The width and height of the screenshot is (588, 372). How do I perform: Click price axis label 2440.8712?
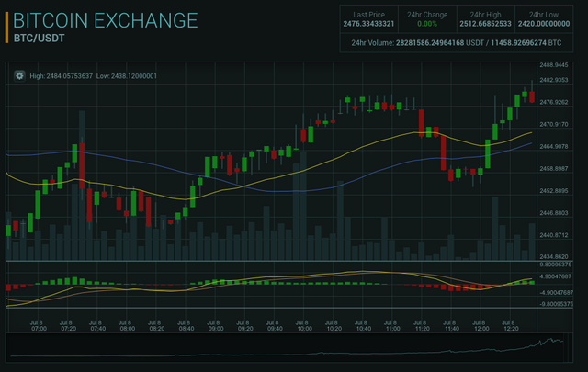pos(553,235)
